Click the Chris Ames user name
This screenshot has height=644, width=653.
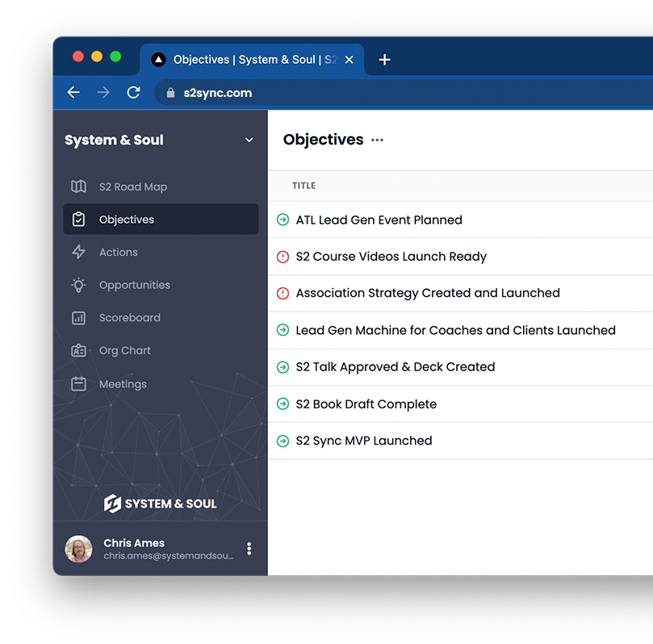pyautogui.click(x=134, y=543)
